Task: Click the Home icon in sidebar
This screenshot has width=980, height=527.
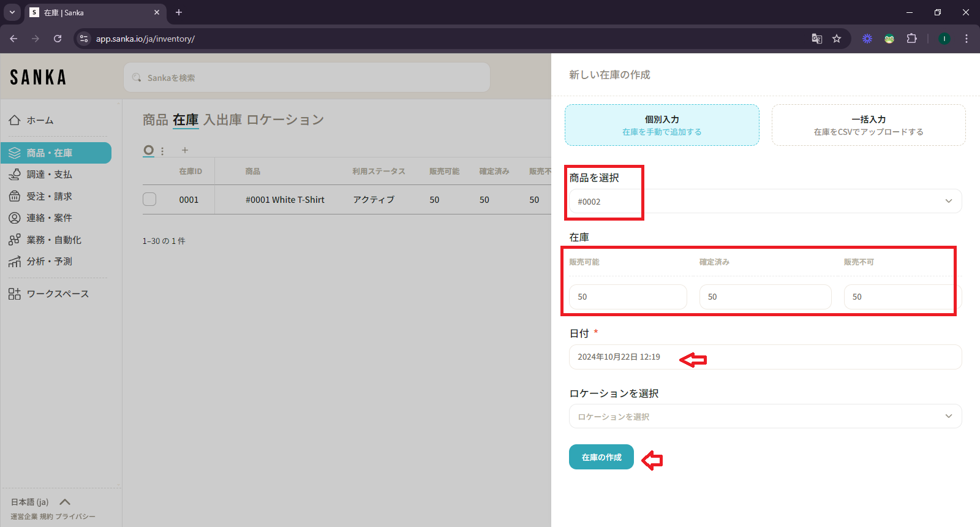Action: click(x=15, y=120)
